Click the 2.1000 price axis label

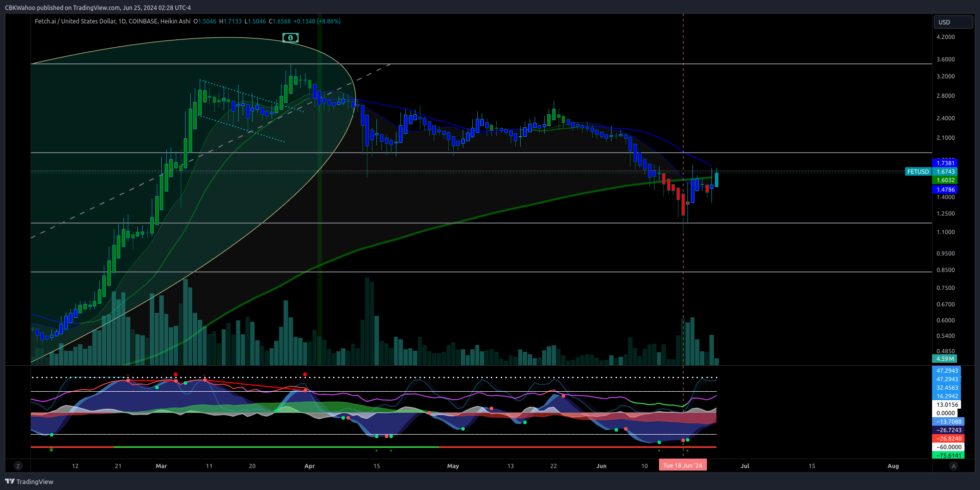coord(946,138)
